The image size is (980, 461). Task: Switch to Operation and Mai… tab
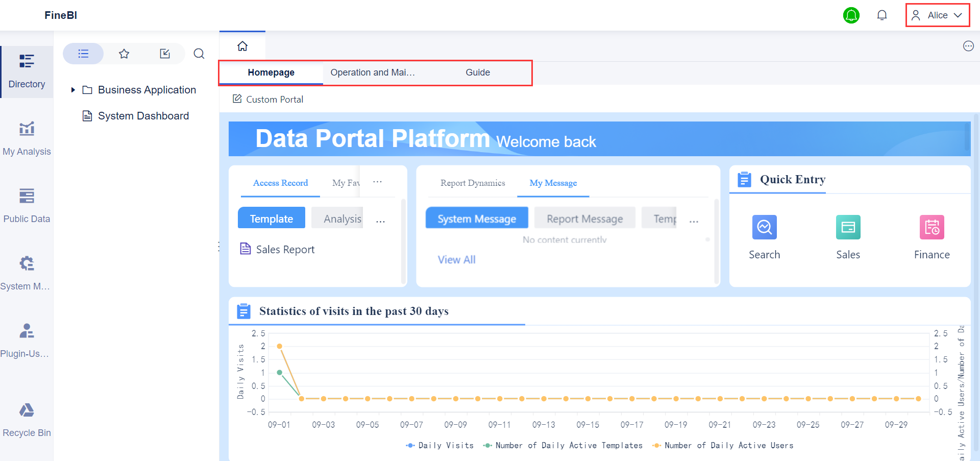(x=373, y=72)
